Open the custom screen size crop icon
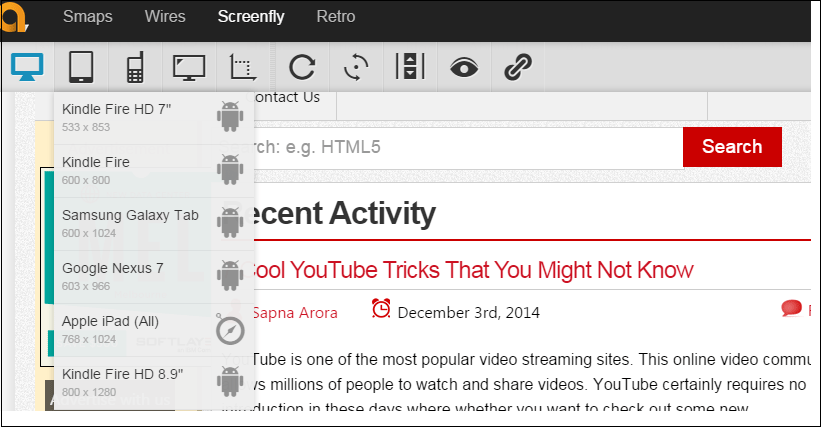Screen dimensions: 828x440 242,68
